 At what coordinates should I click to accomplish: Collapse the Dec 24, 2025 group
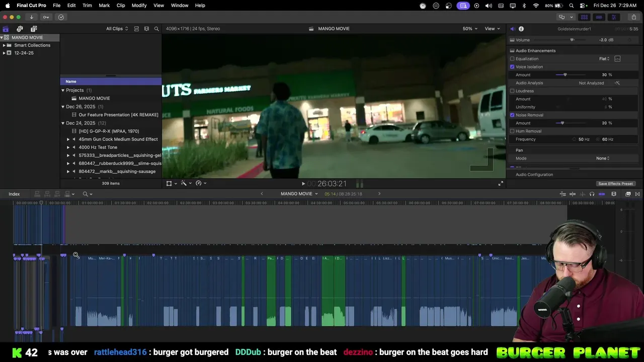(x=63, y=123)
